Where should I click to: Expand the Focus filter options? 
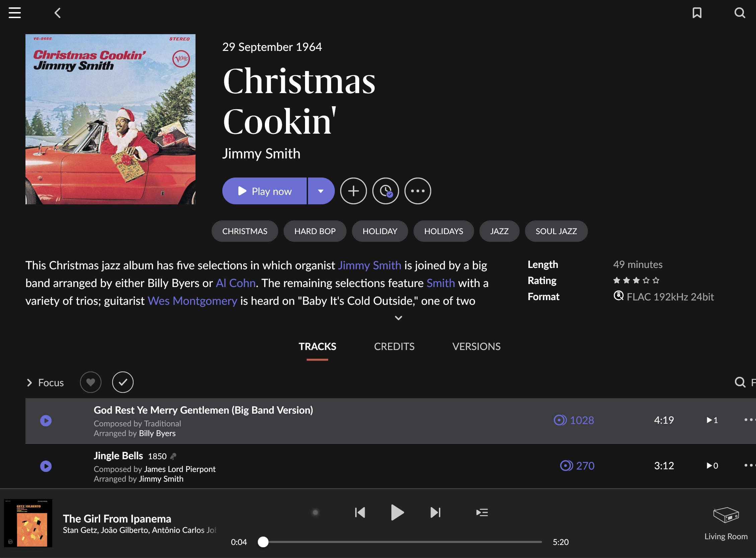coord(45,383)
